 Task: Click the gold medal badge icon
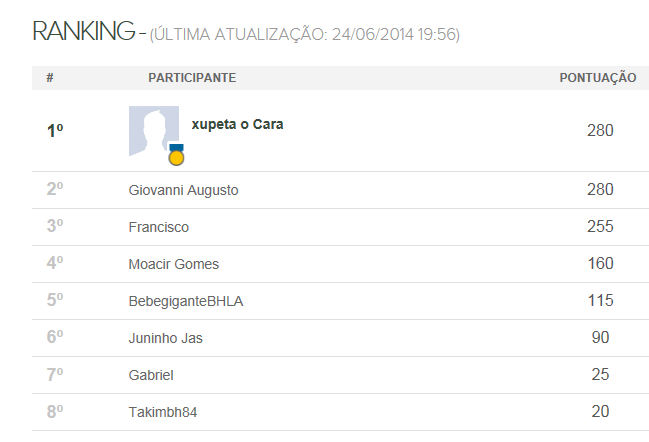pyautogui.click(x=176, y=155)
